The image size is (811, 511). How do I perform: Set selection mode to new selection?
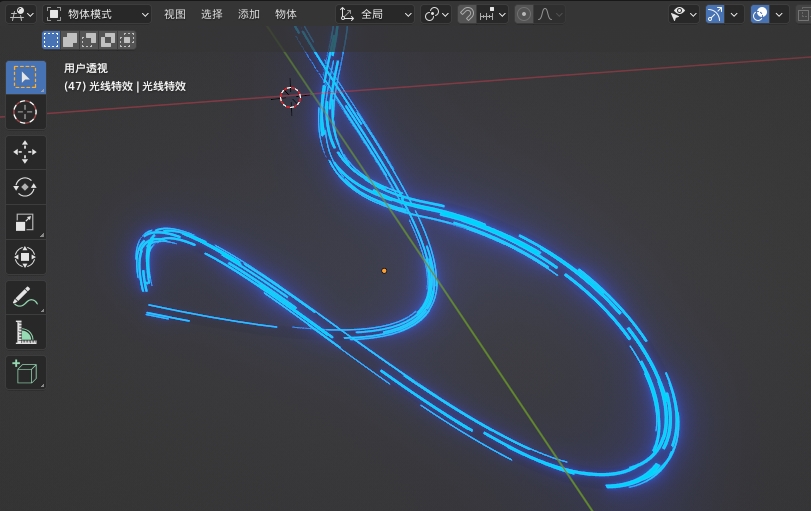click(51, 40)
